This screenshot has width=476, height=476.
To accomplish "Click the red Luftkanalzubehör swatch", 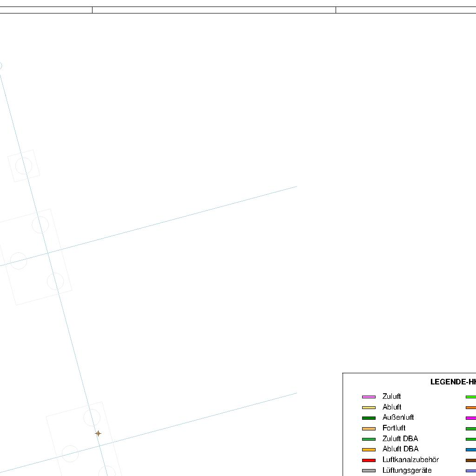I will (x=369, y=460).
